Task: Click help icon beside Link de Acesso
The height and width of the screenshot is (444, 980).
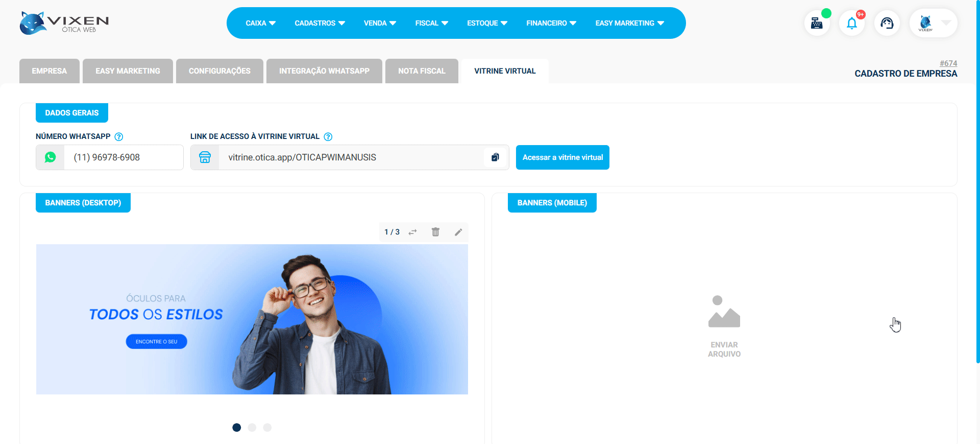Action: [328, 137]
